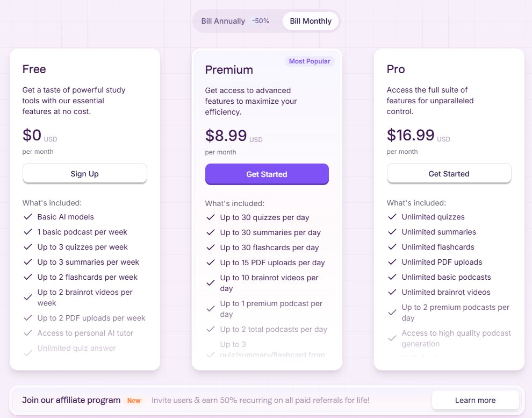Click the Most Popular badge

click(310, 61)
